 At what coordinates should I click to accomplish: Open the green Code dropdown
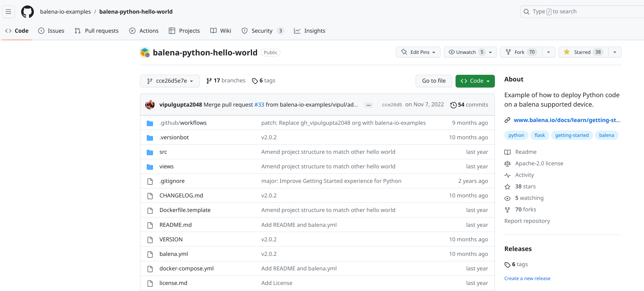475,81
